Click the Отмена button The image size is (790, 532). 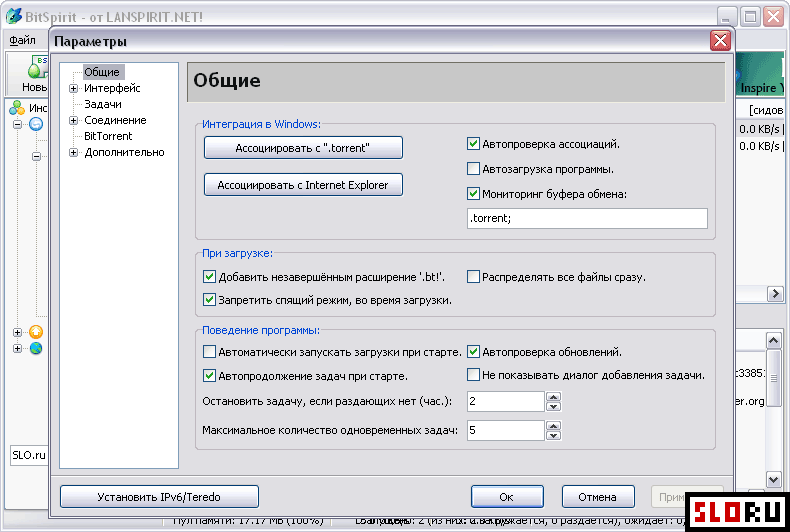point(598,497)
